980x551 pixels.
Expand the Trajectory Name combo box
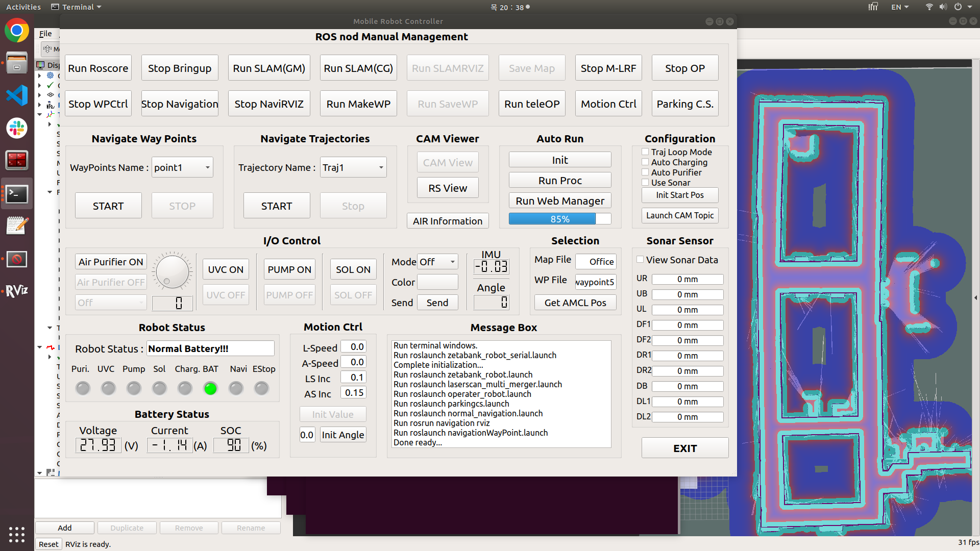click(x=353, y=167)
